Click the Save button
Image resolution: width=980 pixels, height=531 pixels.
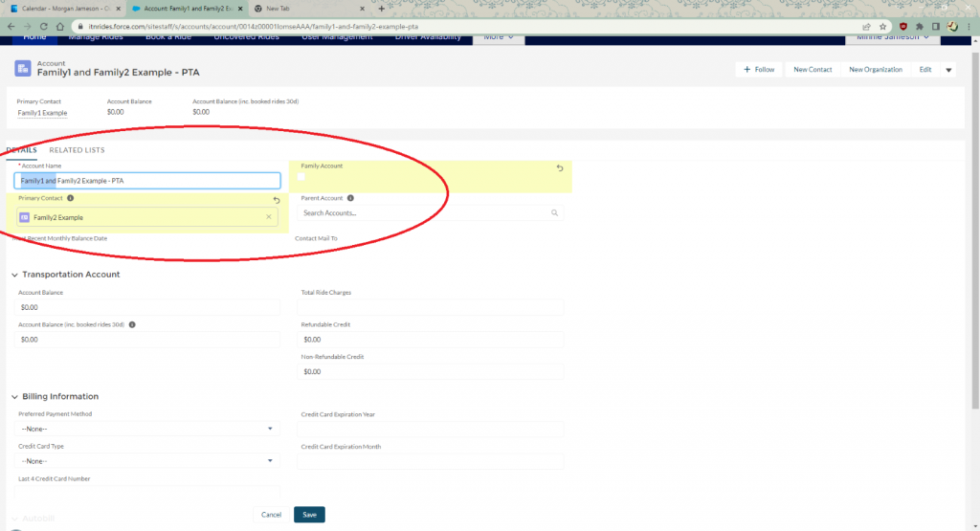pos(309,515)
